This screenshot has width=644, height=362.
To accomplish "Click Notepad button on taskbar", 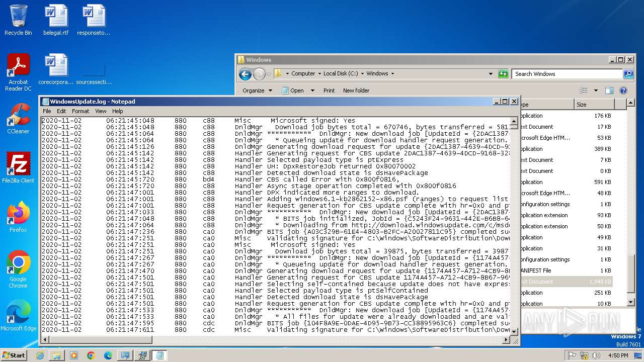I will 159,355.
